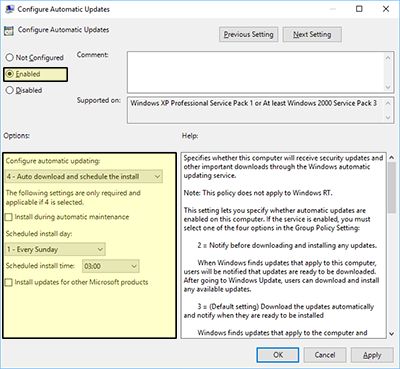Open the Configure automatic updating dropdown
Image resolution: width=400 pixels, height=369 pixels.
[84, 176]
